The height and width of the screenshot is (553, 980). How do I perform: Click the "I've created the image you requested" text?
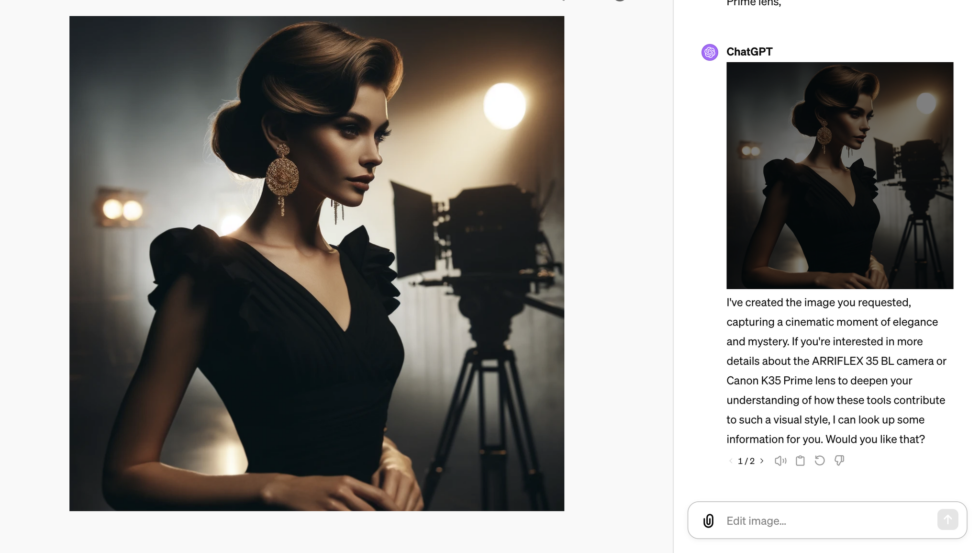click(x=818, y=303)
